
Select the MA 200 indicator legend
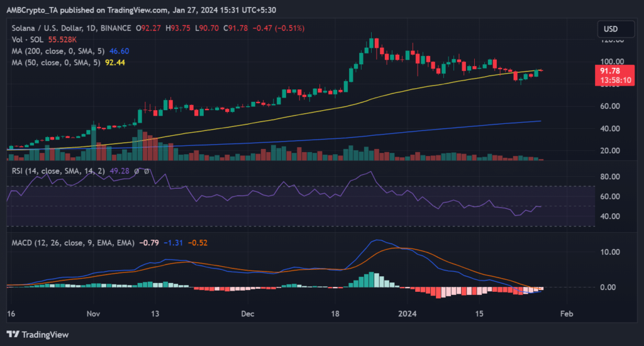(60, 50)
